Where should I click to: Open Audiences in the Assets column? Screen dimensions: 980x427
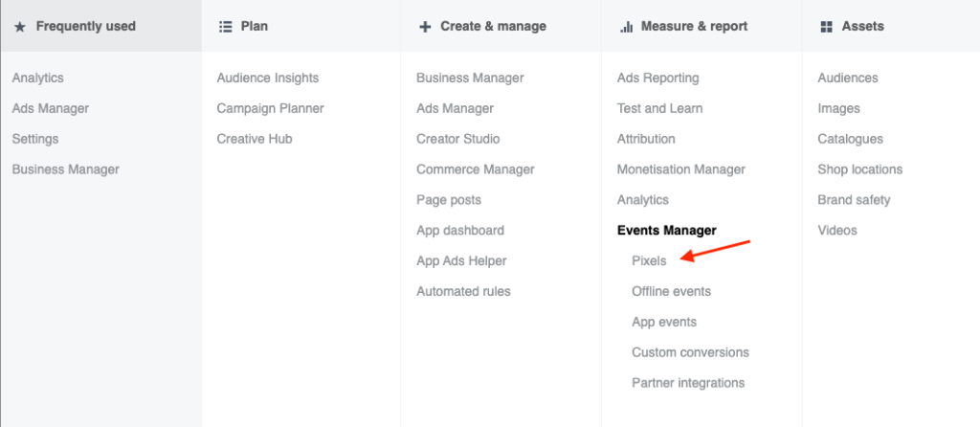(848, 78)
